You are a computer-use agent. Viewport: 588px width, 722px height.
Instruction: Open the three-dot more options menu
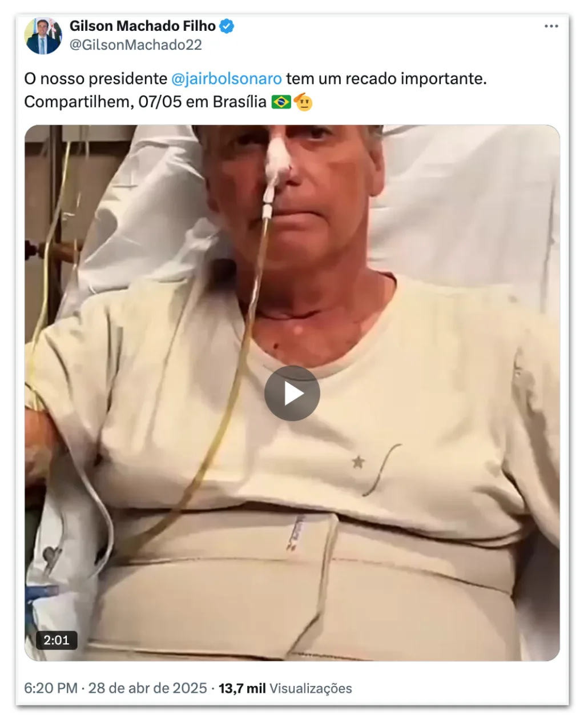click(551, 26)
